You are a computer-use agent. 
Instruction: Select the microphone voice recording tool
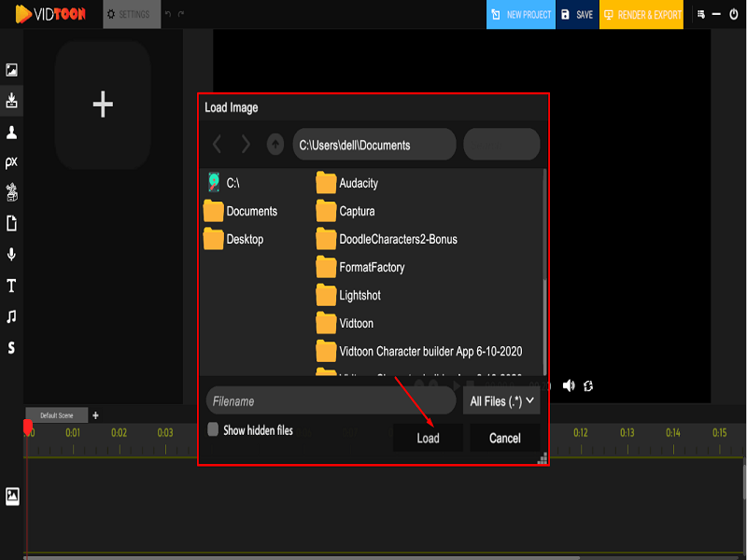tap(11, 254)
